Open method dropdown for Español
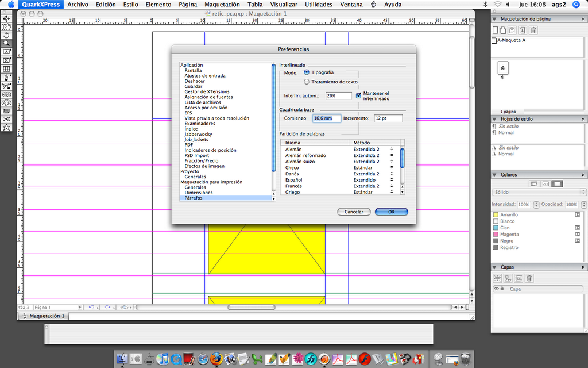The width and height of the screenshot is (588, 368). click(392, 180)
